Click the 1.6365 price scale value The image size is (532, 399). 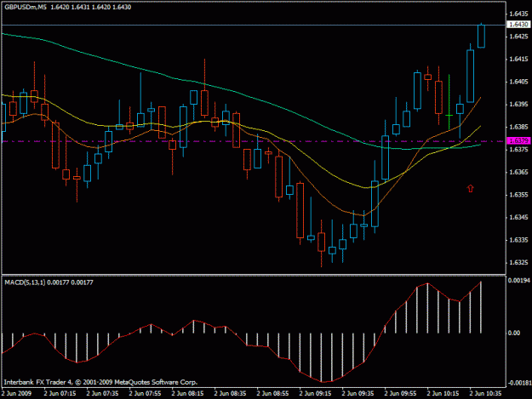(518, 172)
